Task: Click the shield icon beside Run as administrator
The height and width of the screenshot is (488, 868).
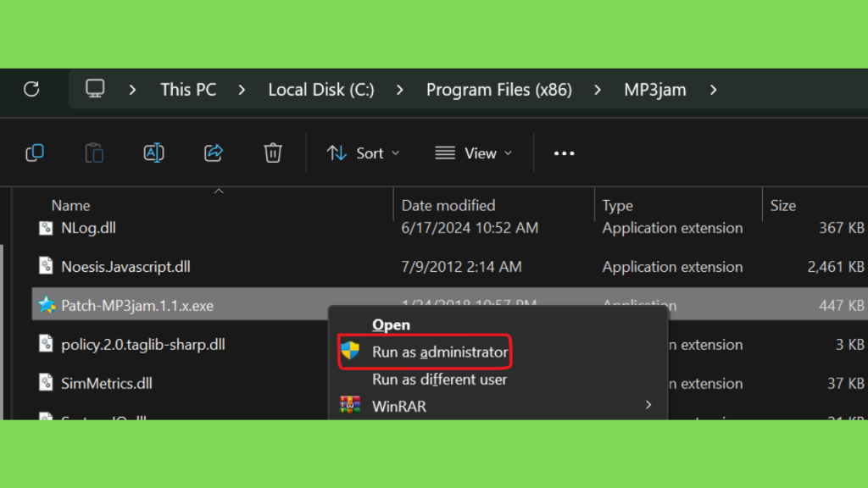Action: click(350, 350)
